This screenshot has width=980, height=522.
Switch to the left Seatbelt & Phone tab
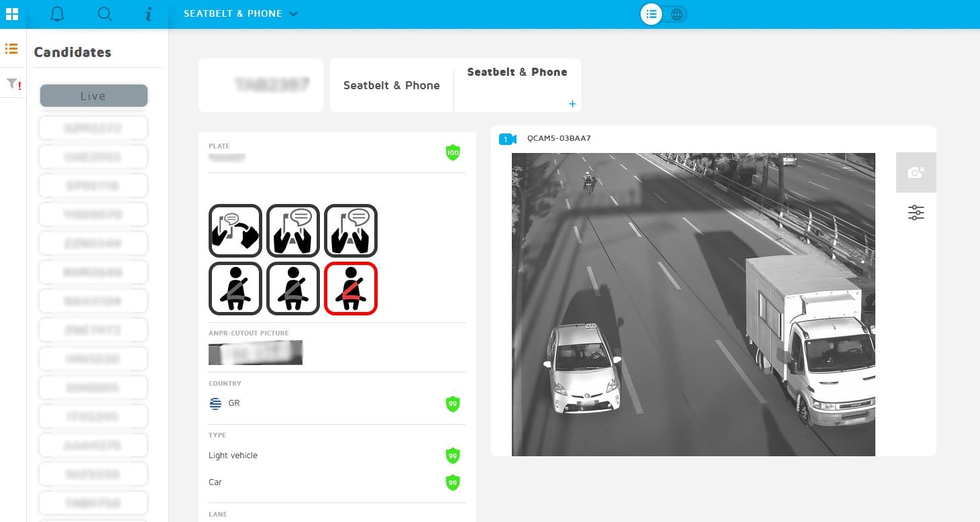tap(391, 85)
